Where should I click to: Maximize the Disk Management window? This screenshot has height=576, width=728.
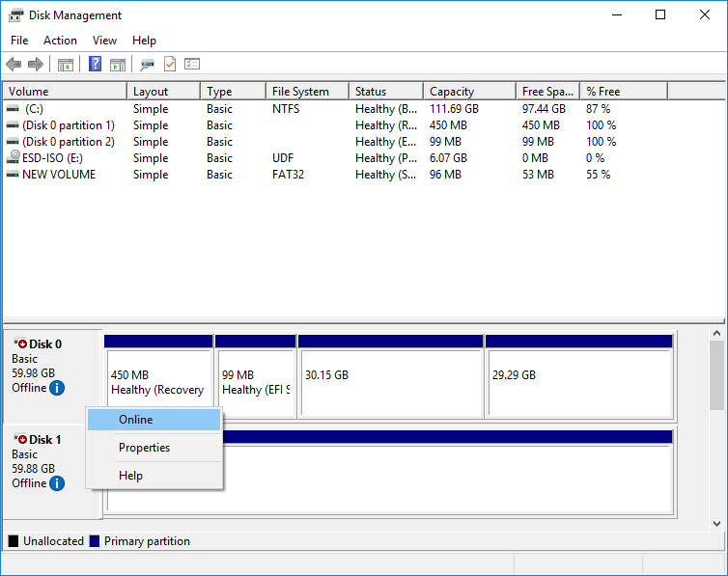pyautogui.click(x=660, y=14)
